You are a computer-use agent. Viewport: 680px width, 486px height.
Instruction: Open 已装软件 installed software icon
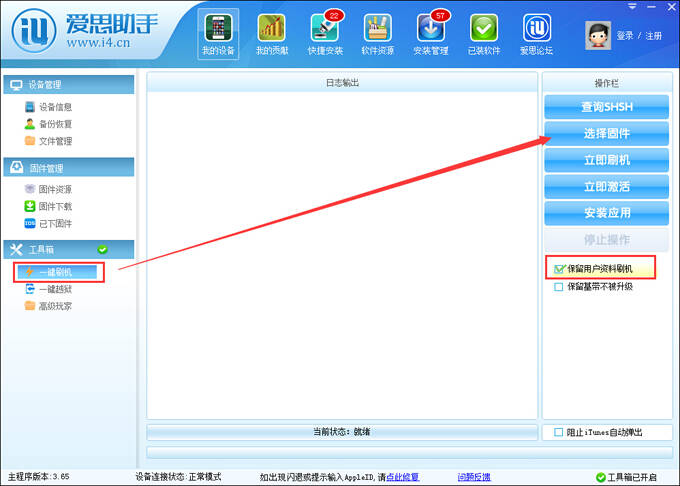pos(484,34)
